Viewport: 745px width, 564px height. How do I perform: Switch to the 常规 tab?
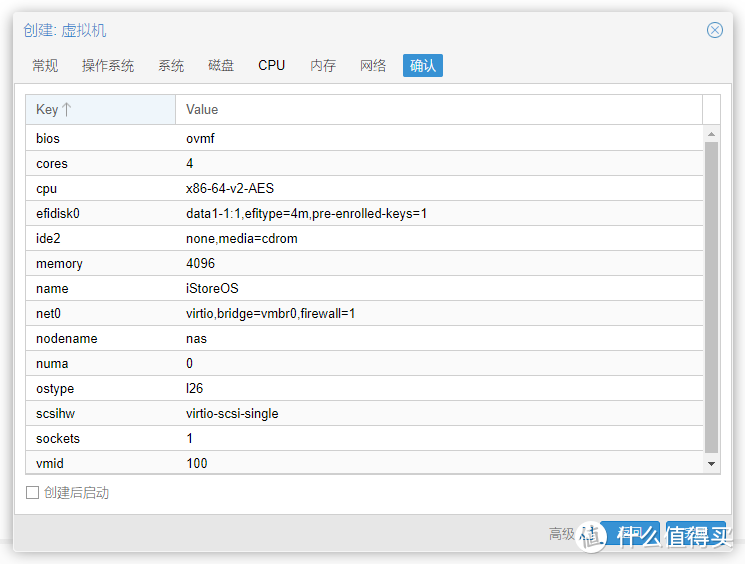tap(45, 66)
